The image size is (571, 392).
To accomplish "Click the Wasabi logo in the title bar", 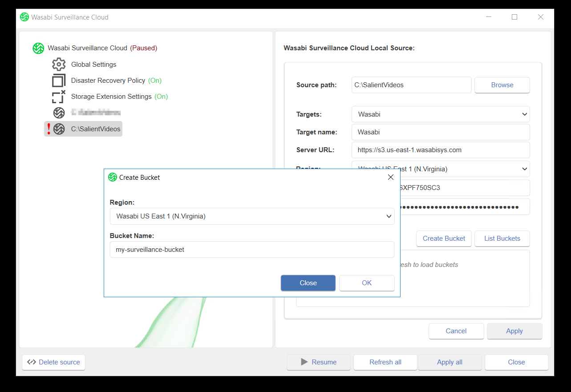I will (x=24, y=17).
